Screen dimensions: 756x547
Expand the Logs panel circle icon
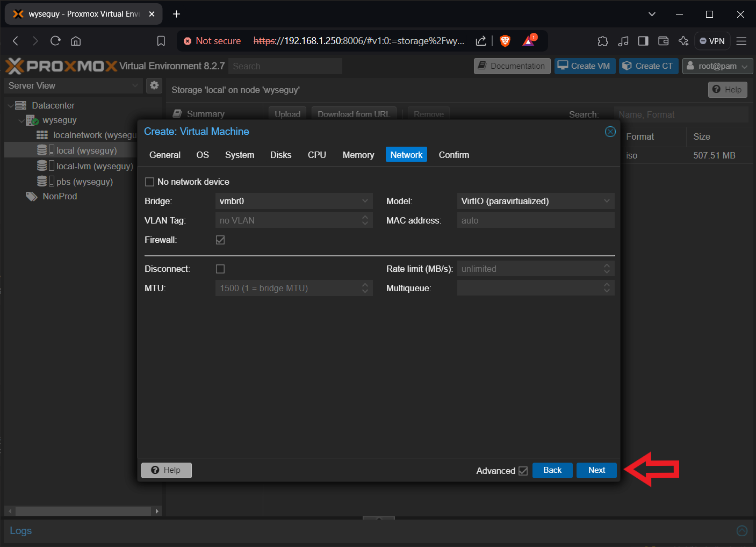point(742,531)
